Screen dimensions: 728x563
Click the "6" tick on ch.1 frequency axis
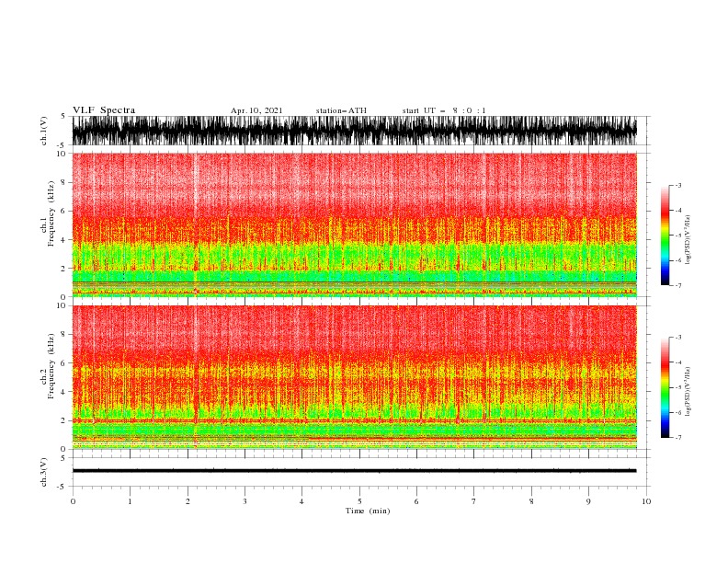click(x=63, y=211)
